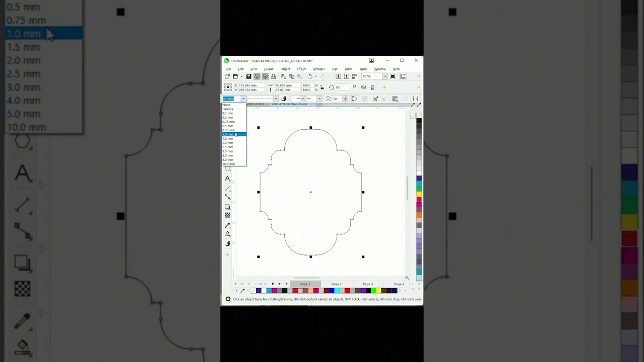644x362 pixels.
Task: Open the zoom level dropdown showing 107%
Action: tap(385, 76)
